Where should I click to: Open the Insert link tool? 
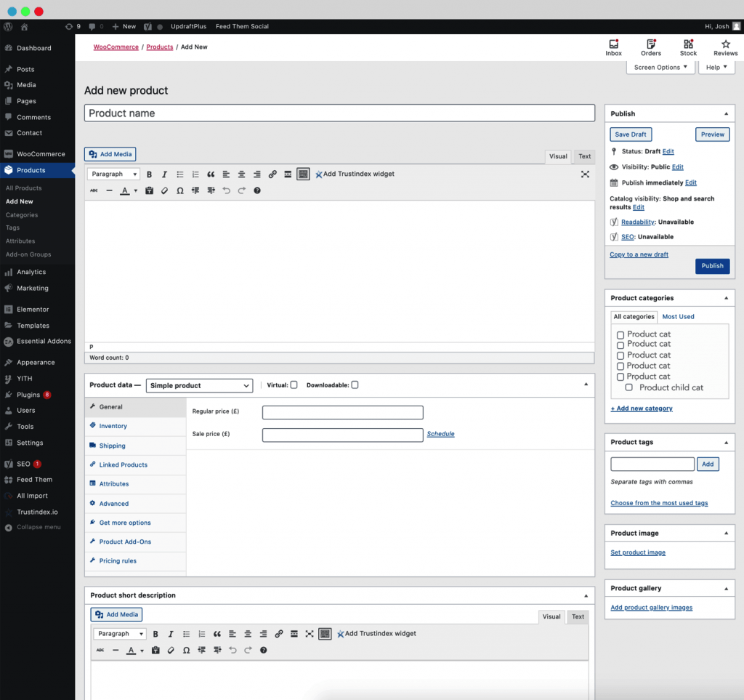(272, 174)
